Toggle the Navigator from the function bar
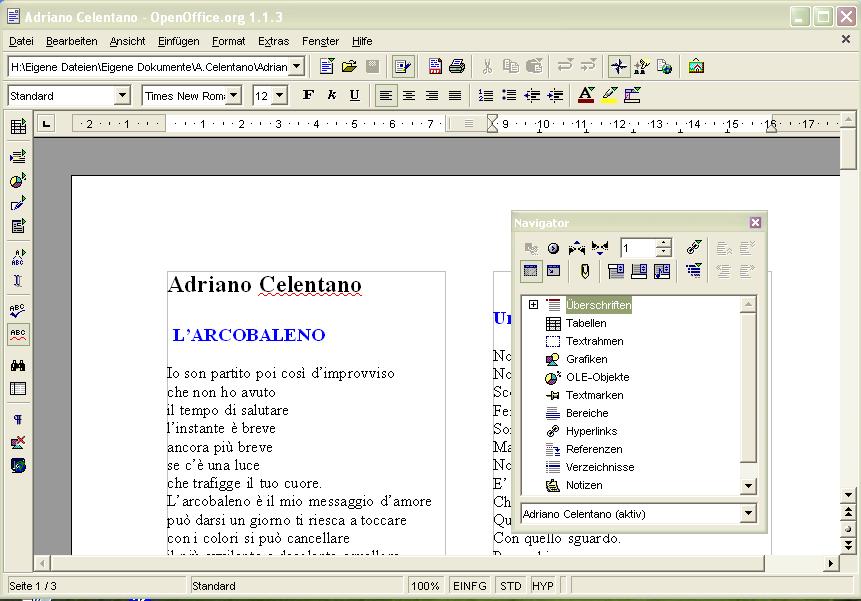This screenshot has width=861, height=601. click(x=619, y=67)
